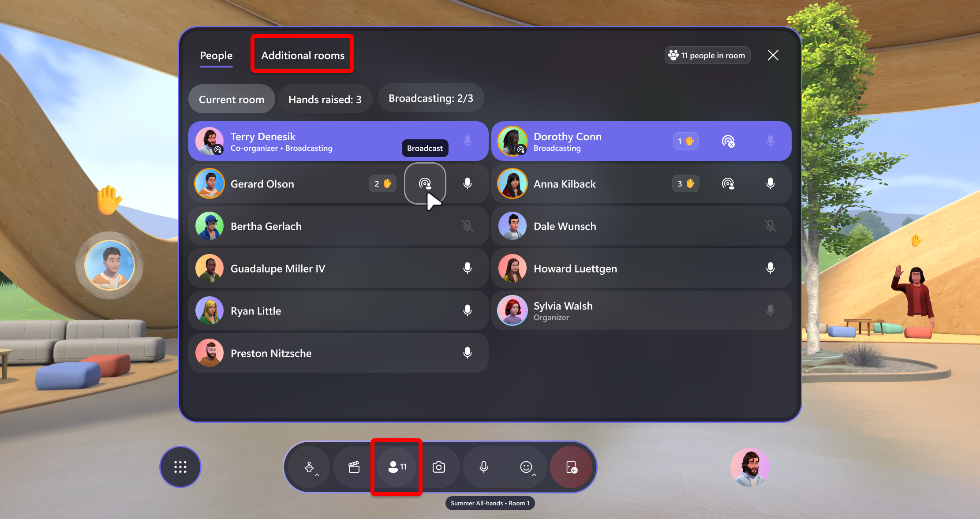Click the microphone icon in bottom toolbar
Viewport: 980px width, 519px height.
[x=484, y=467]
